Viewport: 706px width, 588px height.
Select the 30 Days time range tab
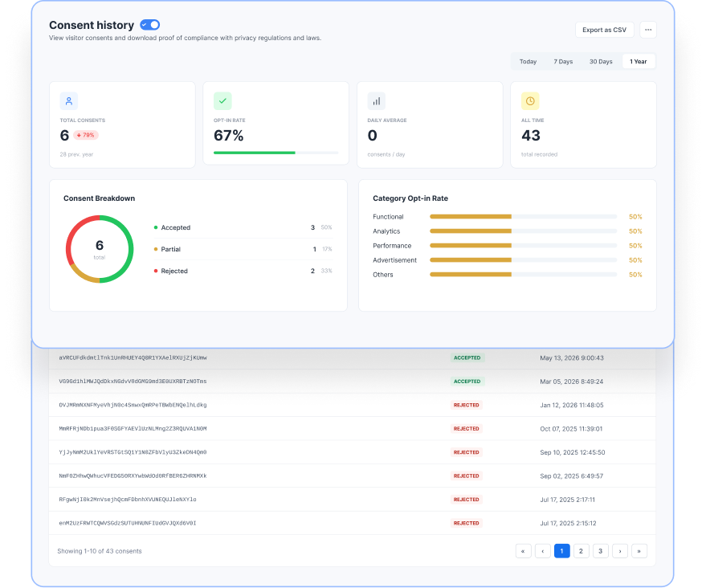coord(601,62)
